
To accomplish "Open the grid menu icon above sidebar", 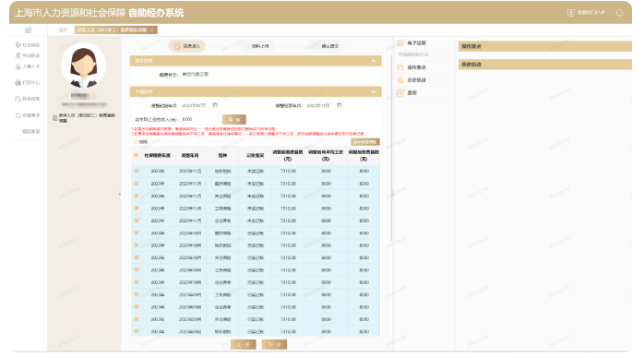I will [28, 30].
